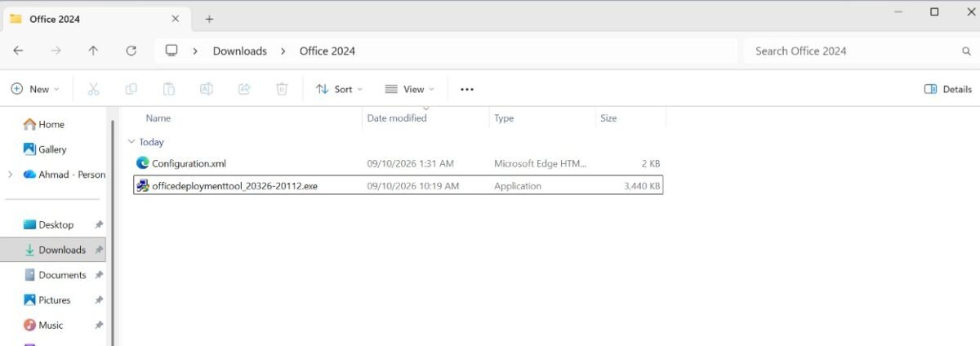Refresh the current folder view
Screen dimensions: 980x346
[x=131, y=51]
